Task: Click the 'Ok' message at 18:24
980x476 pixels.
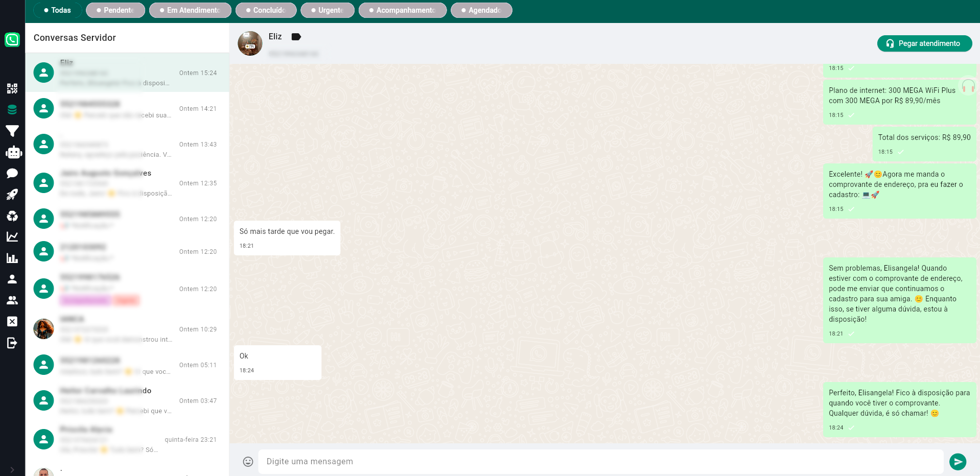Action: point(277,363)
